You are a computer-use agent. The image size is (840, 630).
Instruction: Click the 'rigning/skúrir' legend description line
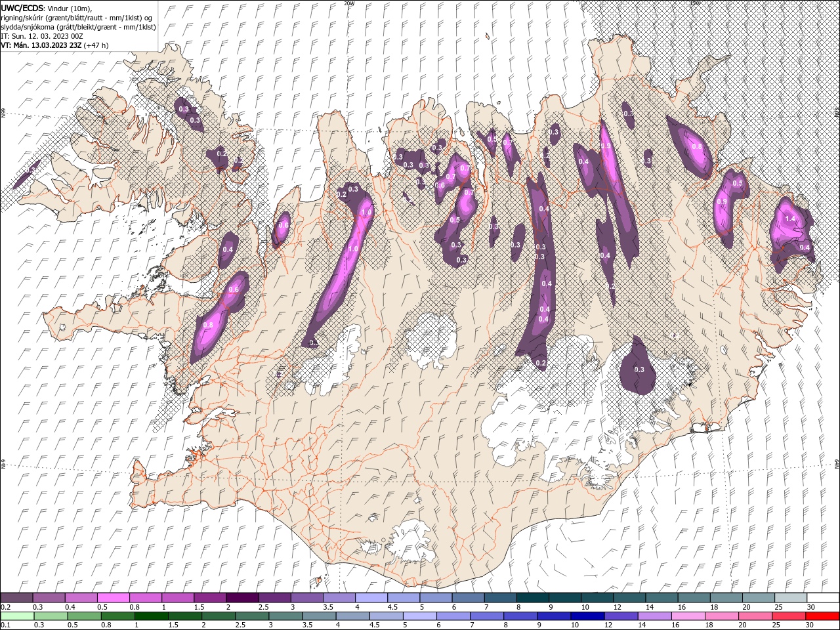click(76, 18)
